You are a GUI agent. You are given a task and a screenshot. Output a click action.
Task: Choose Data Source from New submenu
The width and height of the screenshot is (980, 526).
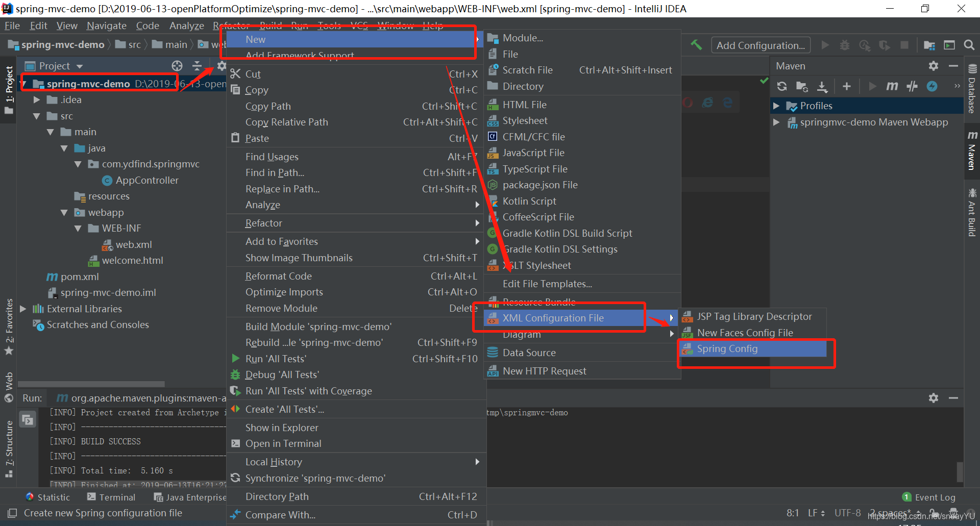[582, 353]
